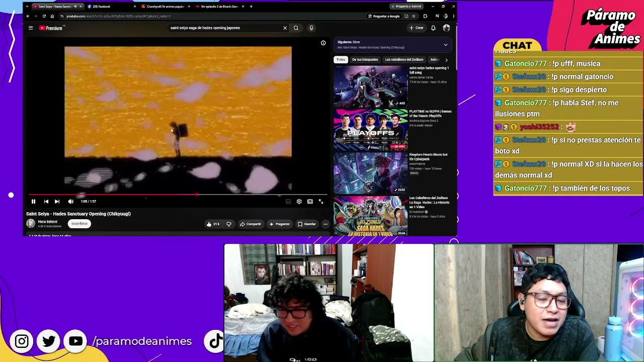The height and width of the screenshot is (362, 644).
Task: Start voice search with the microphone
Action: pyautogui.click(x=311, y=28)
